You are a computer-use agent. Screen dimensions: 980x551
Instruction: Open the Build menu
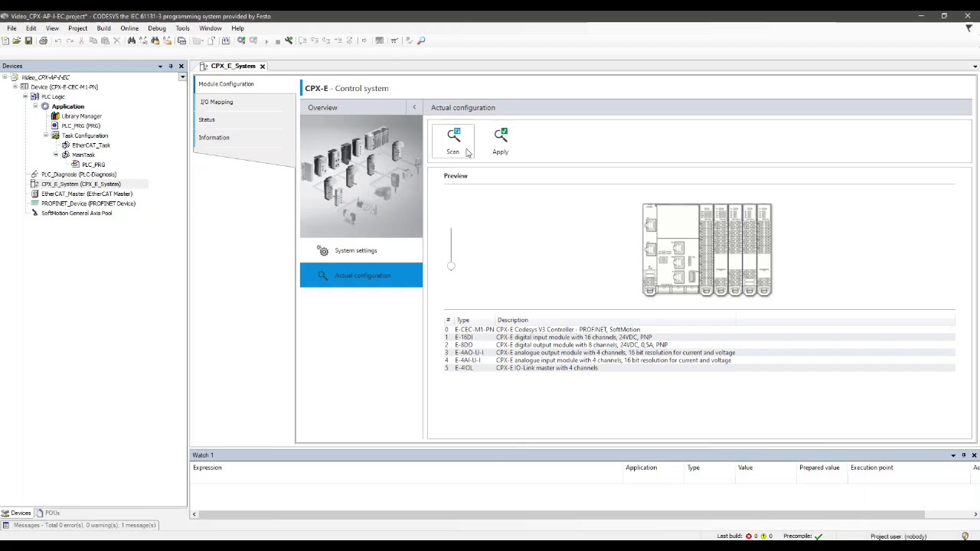tap(103, 28)
